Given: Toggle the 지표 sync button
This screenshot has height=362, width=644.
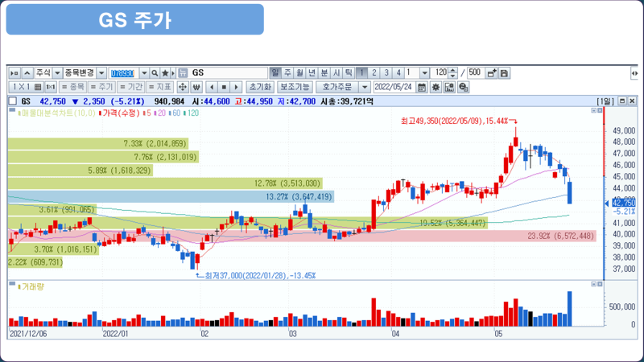Looking at the screenshot, I should coord(159,87).
